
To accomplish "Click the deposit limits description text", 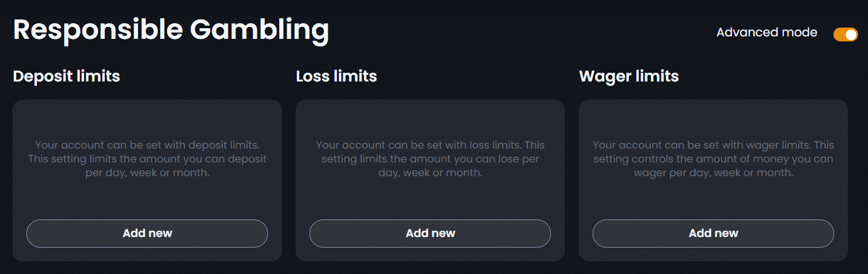I will (x=147, y=159).
